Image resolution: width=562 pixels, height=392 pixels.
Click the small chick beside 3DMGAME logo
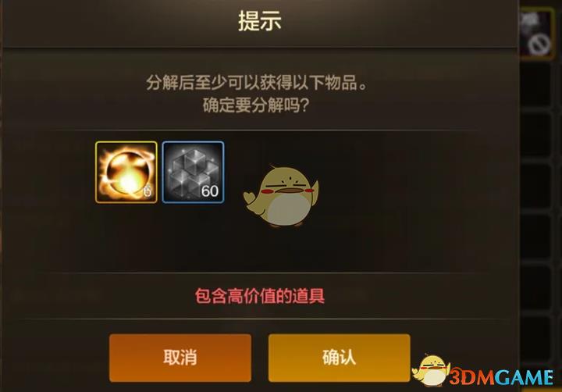point(431,371)
